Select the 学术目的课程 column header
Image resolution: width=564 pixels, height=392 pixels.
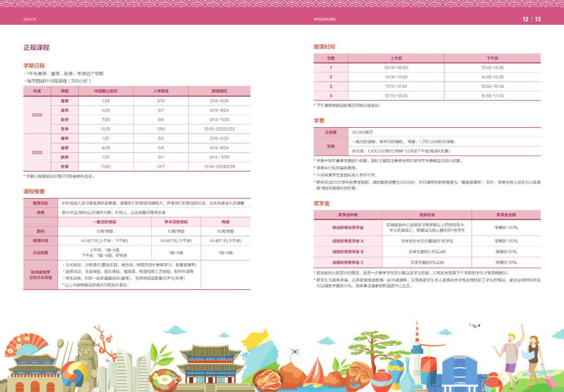[x=176, y=222]
